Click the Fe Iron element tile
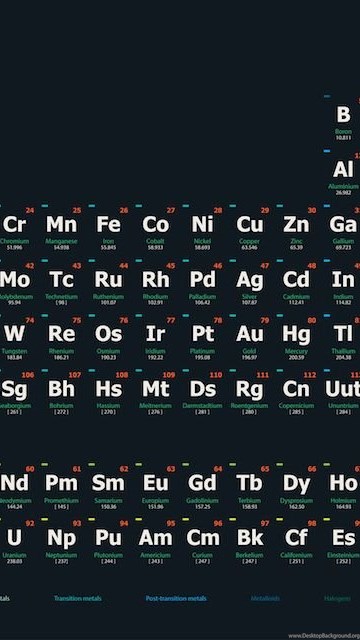 click(109, 229)
